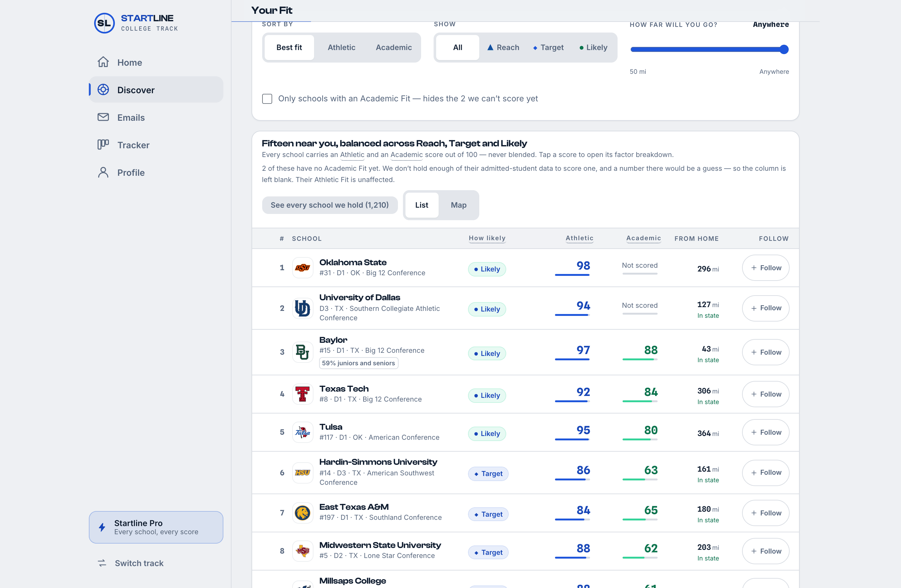Open Hardin-Simmons academic score 63 breakdown
Viewport: 901px width, 588px height.
click(x=640, y=472)
